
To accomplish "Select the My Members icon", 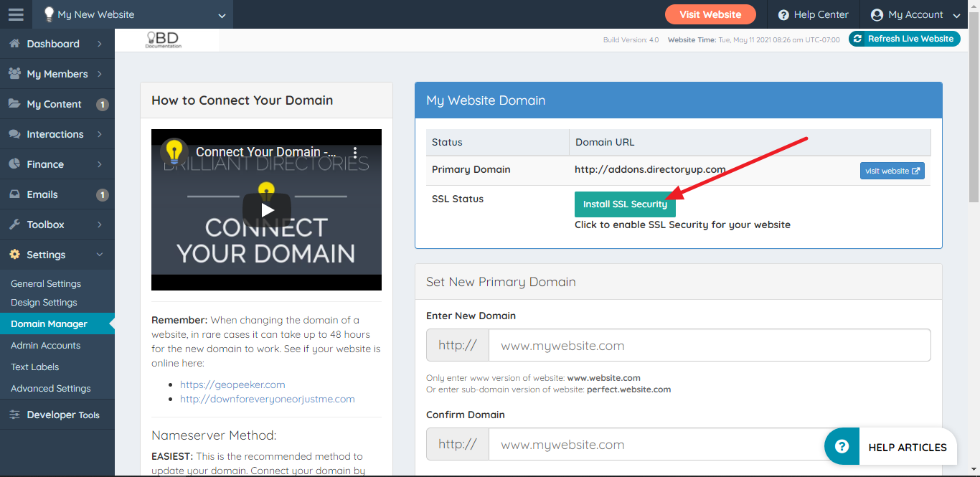I will point(17,74).
